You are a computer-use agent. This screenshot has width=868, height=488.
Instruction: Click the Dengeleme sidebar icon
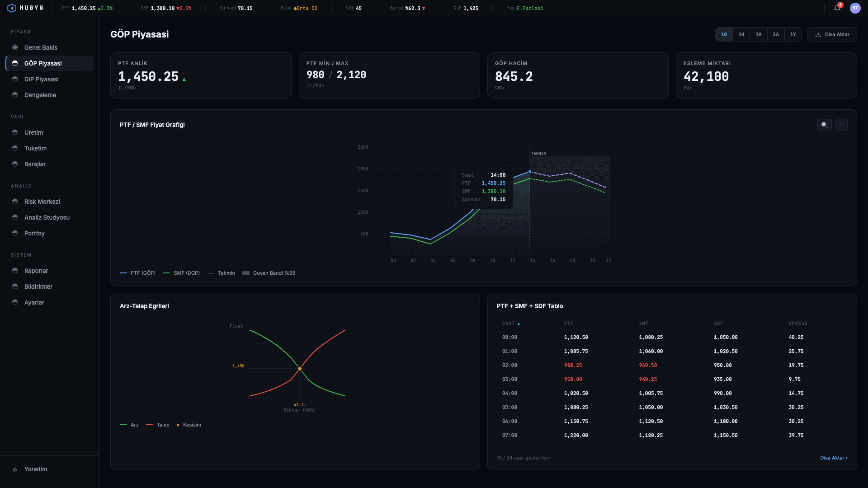(x=15, y=95)
